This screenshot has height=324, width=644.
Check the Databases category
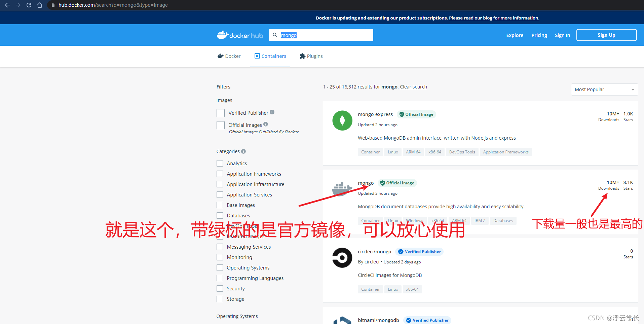(x=220, y=216)
